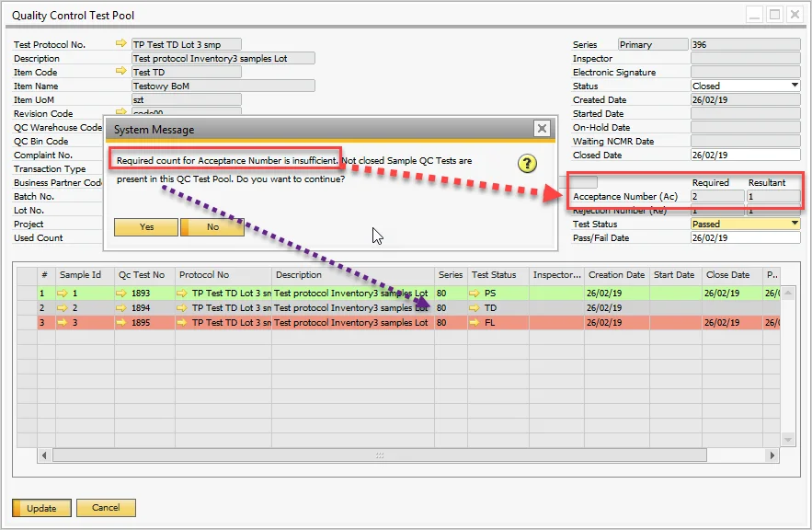The width and height of the screenshot is (812, 530).
Task: Open QC Test 1893 link arrow
Action: click(121, 294)
